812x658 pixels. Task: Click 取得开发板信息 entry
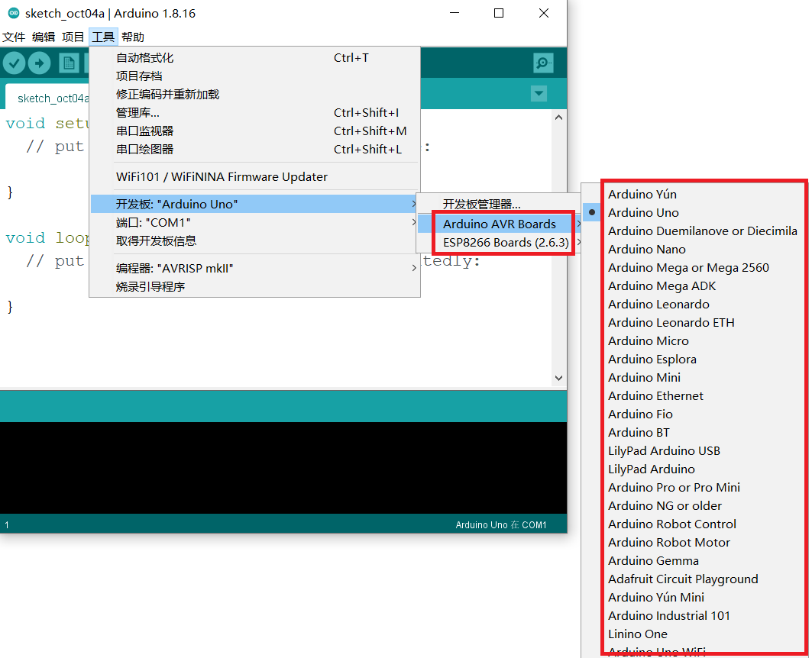pyautogui.click(x=255, y=240)
